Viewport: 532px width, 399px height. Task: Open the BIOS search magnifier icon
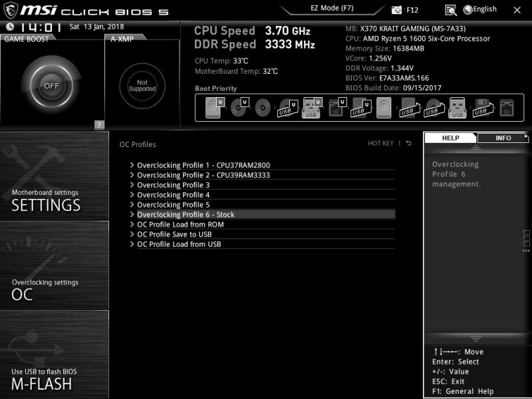point(451,10)
